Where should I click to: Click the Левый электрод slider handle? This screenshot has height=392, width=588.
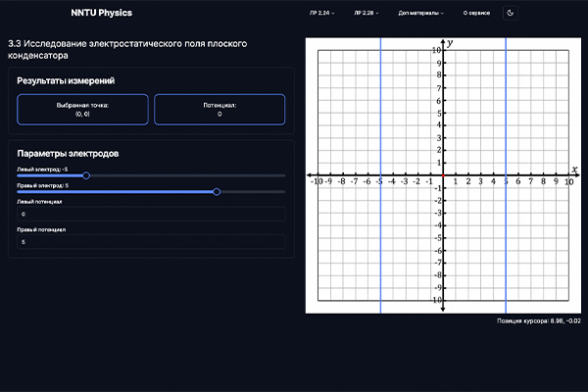[86, 175]
